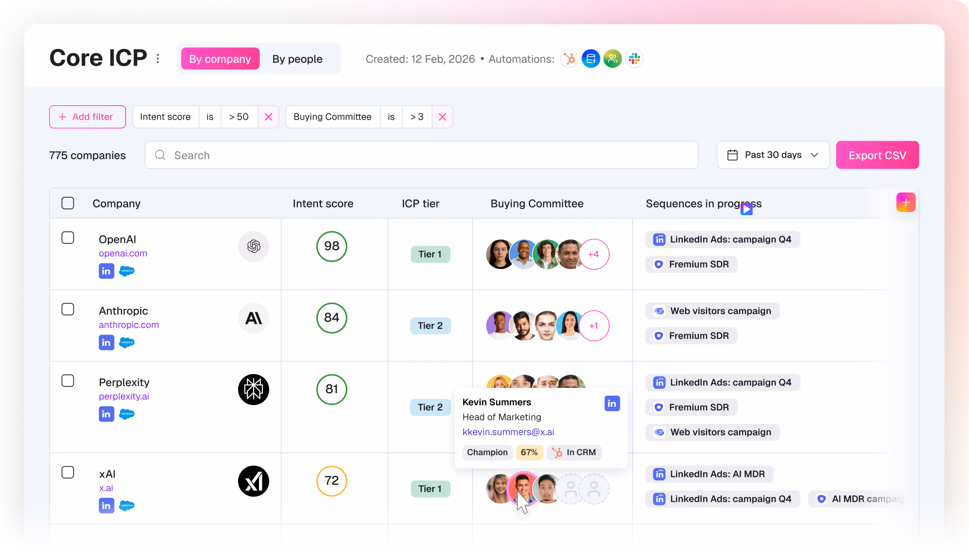Image resolution: width=969 pixels, height=560 pixels.
Task: Click the pink plus icon above the table
Action: point(905,202)
